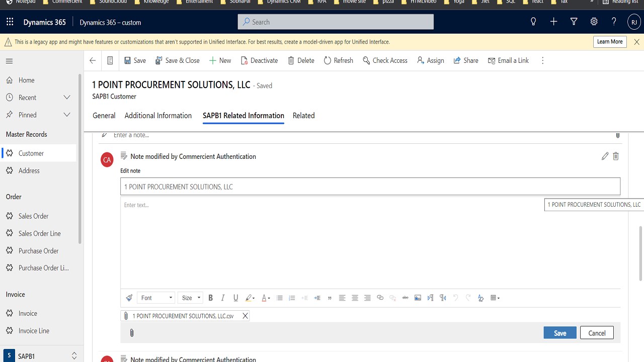Screen dimensions: 644x362
Task: Create a New record
Action: [x=220, y=60]
